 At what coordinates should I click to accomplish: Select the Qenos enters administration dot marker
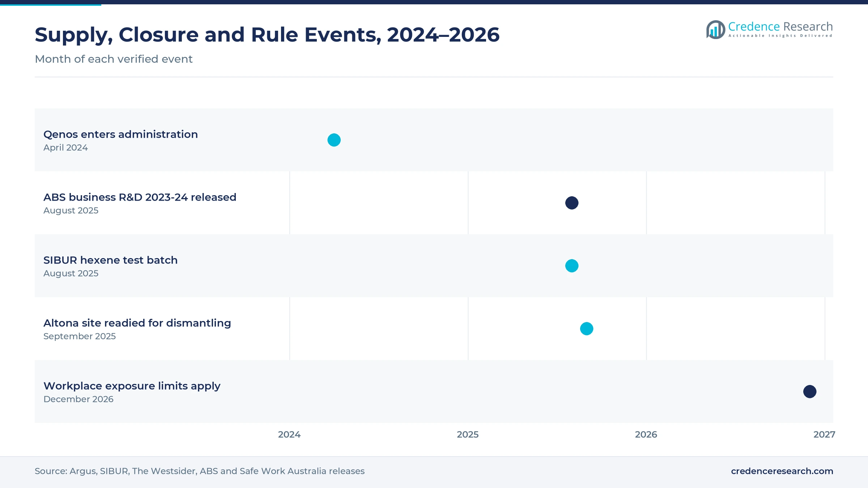(334, 140)
